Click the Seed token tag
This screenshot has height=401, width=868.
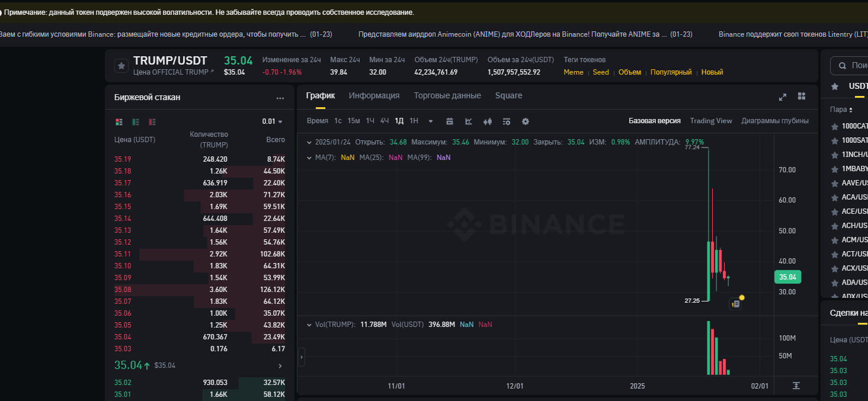pos(601,72)
